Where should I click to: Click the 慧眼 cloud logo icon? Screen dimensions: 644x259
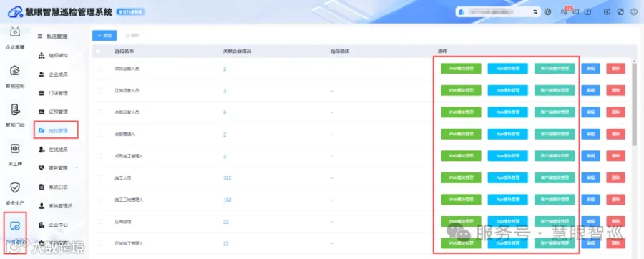tap(15, 13)
